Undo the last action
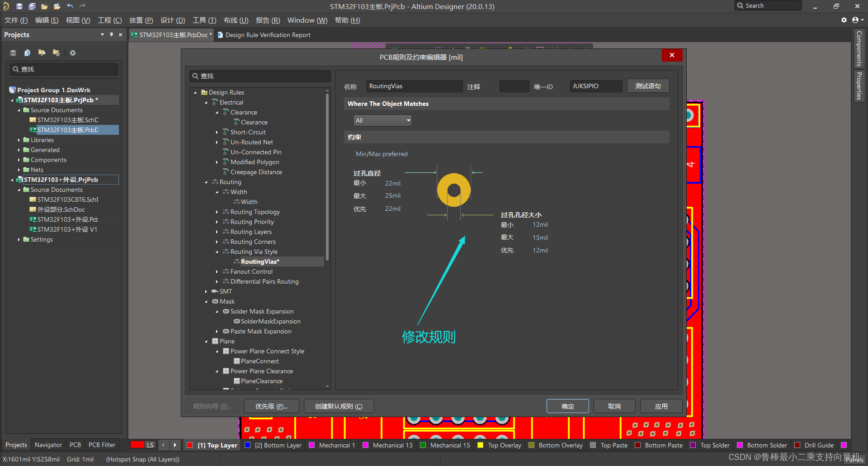868x466 pixels. tap(70, 6)
